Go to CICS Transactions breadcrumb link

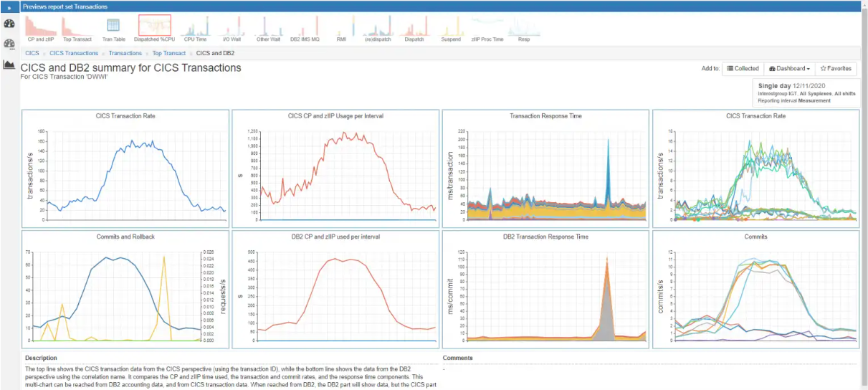point(74,53)
